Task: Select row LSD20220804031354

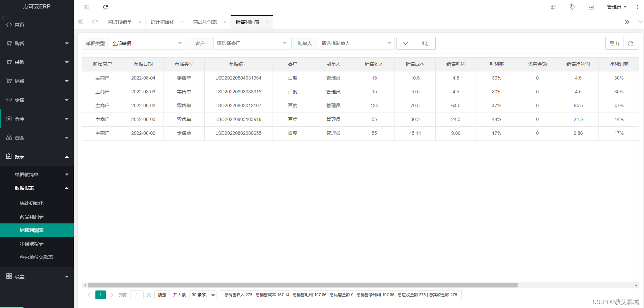Action: coord(360,78)
